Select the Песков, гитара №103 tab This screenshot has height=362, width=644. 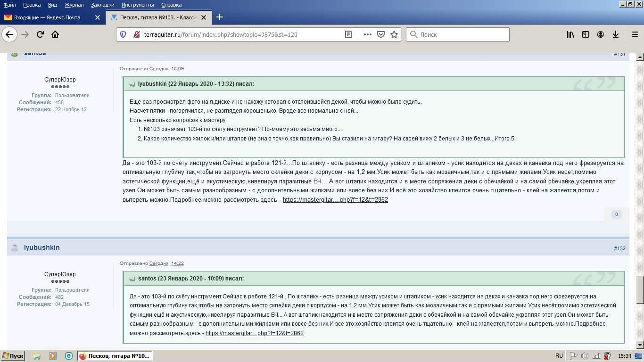pos(159,17)
